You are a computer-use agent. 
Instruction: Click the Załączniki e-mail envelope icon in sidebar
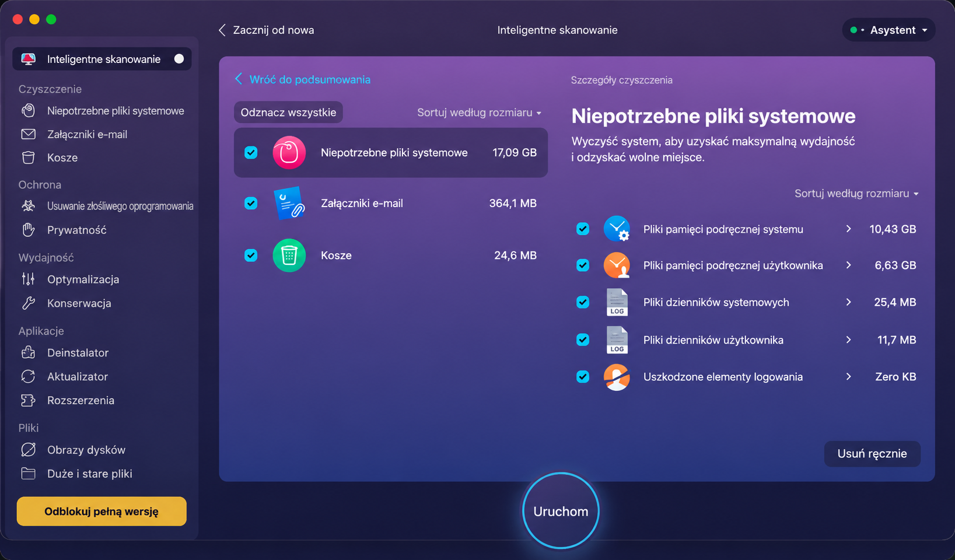tap(28, 134)
